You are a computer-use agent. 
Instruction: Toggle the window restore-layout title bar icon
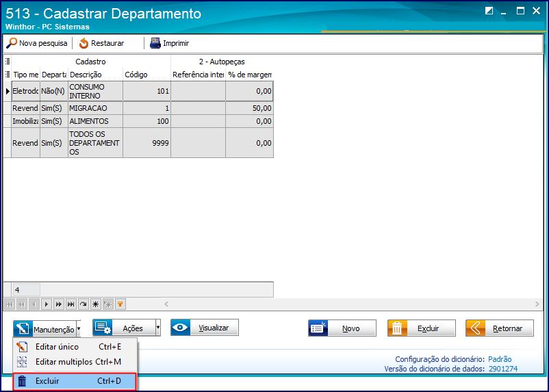pyautogui.click(x=489, y=11)
